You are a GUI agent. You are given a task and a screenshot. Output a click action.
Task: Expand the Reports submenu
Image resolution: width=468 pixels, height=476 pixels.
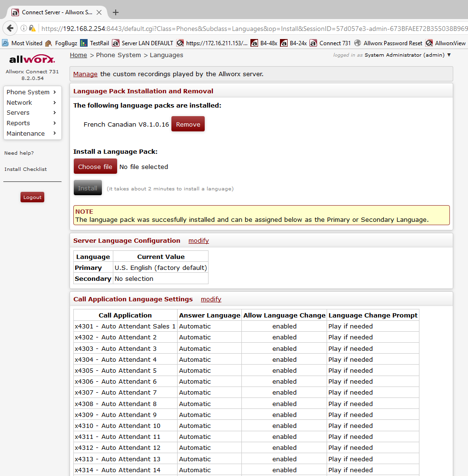click(31, 123)
